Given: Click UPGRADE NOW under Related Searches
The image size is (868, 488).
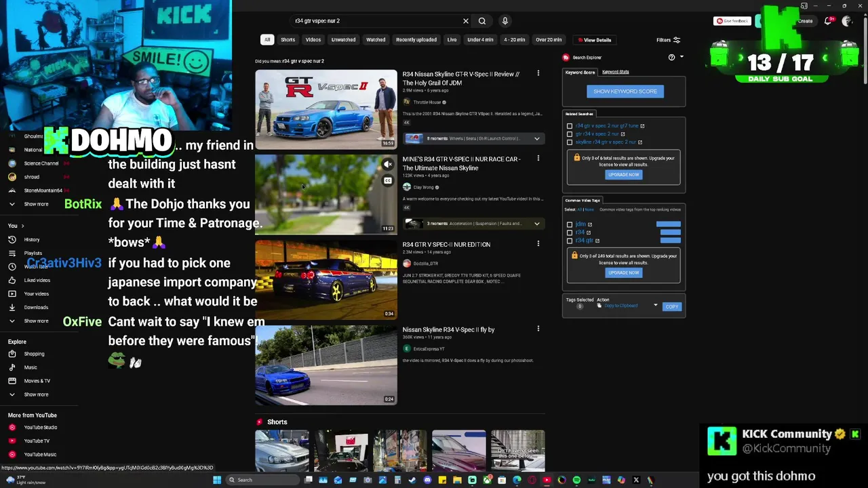Looking at the screenshot, I should coord(623,175).
